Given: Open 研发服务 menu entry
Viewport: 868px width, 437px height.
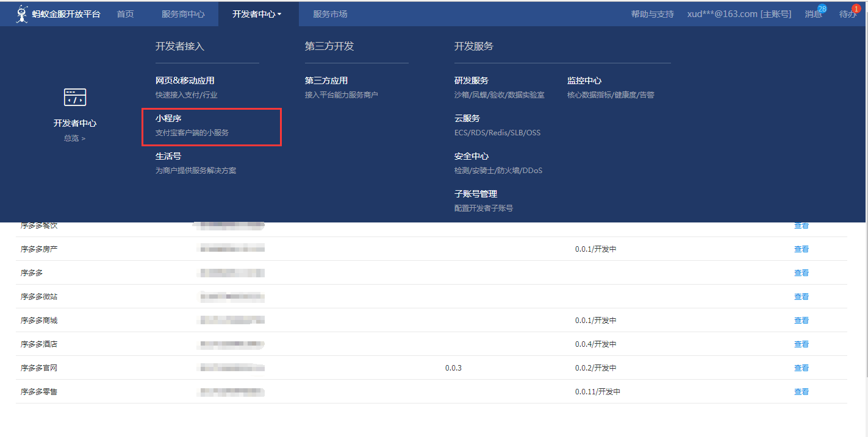Looking at the screenshot, I should 472,80.
